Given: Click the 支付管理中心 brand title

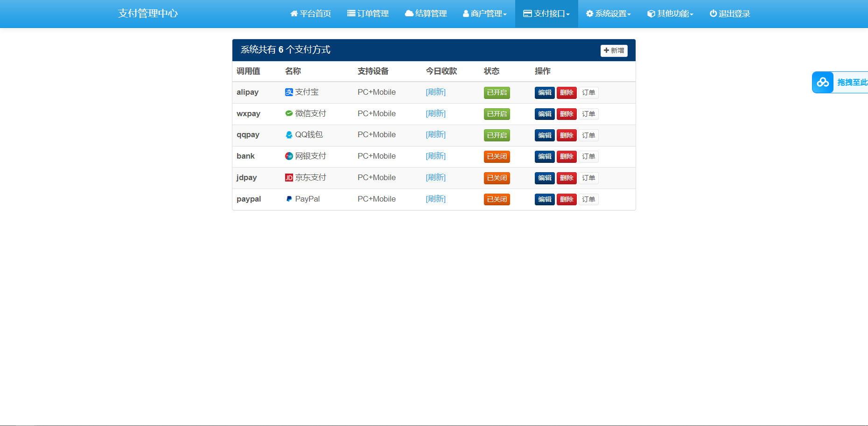Looking at the screenshot, I should pos(148,14).
